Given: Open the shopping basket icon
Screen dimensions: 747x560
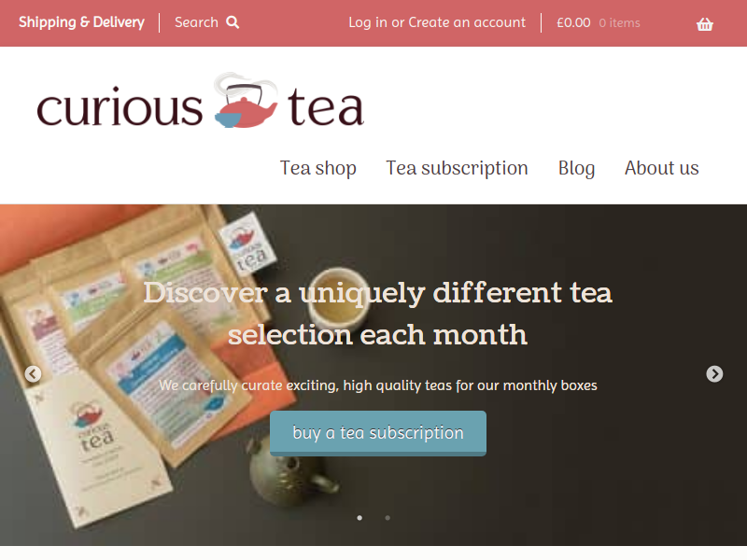Looking at the screenshot, I should (x=705, y=24).
